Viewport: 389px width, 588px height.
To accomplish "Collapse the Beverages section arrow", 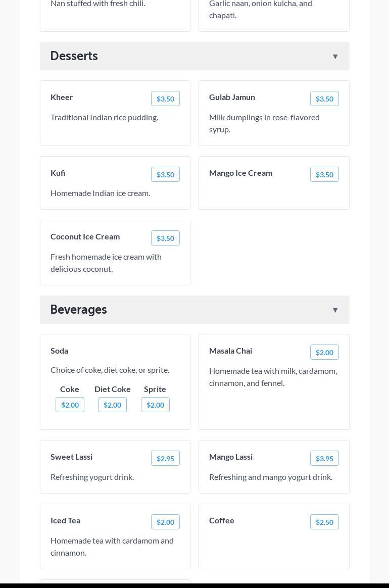I will 335,310.
